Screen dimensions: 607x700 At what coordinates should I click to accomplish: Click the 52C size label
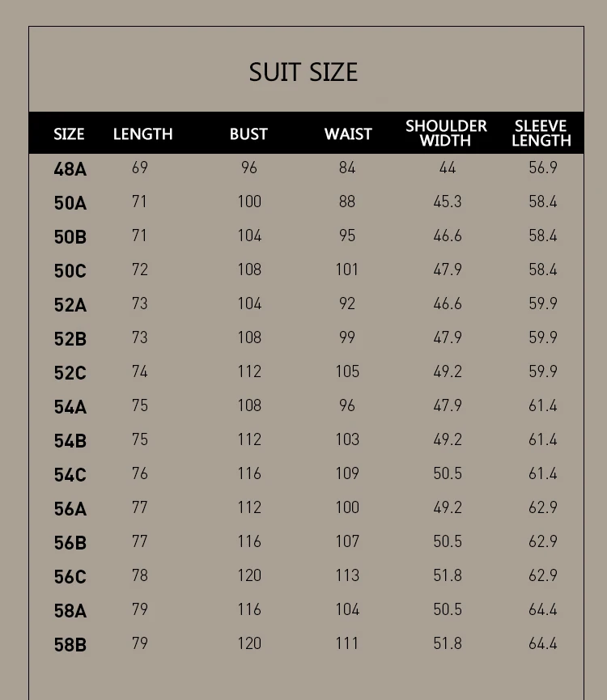click(70, 373)
